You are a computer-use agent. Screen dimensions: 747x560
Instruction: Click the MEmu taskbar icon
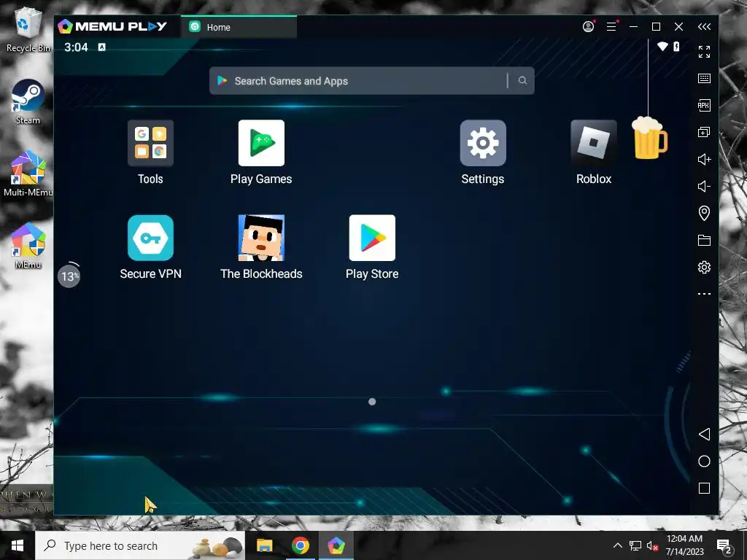tap(336, 545)
